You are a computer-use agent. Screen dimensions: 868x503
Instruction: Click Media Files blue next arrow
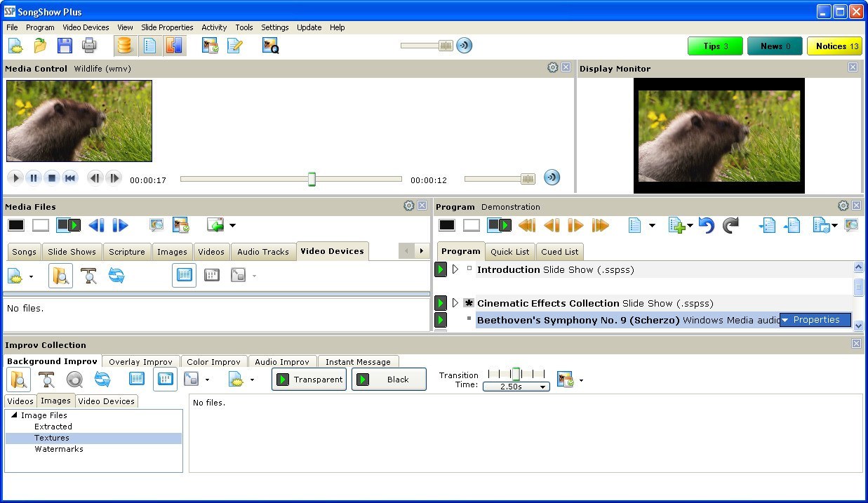(x=121, y=225)
